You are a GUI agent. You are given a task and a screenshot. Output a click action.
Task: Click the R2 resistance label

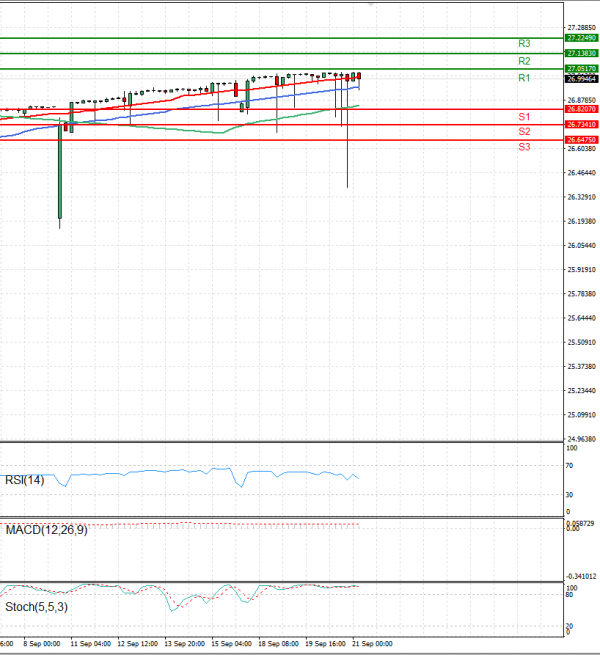click(524, 61)
